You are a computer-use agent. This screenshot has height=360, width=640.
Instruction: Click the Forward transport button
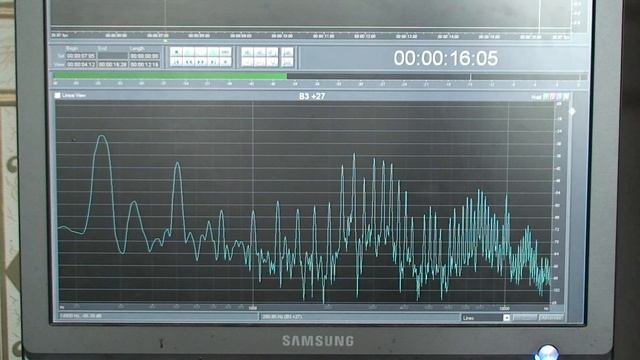[x=200, y=62]
